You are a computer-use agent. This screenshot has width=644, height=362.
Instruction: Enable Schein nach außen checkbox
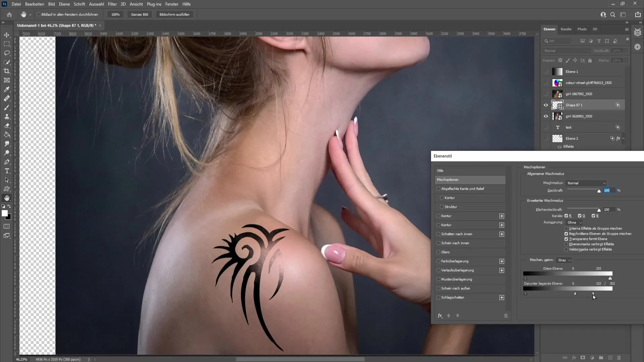coord(438,288)
